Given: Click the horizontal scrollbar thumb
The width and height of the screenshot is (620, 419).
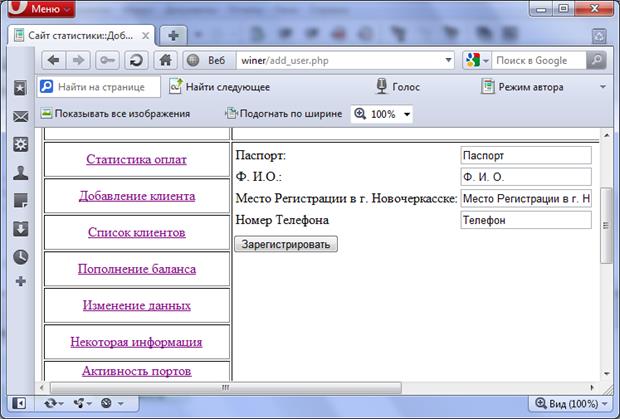Looking at the screenshot, I should (226, 388).
